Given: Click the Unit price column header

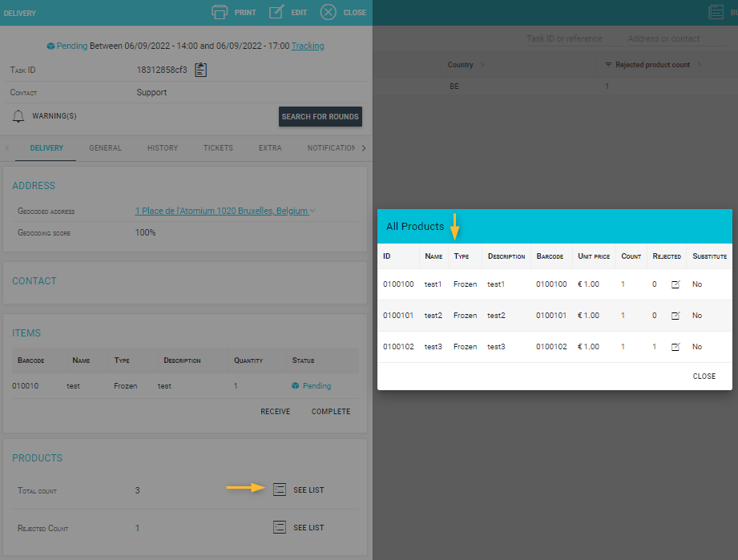Looking at the screenshot, I should 594,256.
